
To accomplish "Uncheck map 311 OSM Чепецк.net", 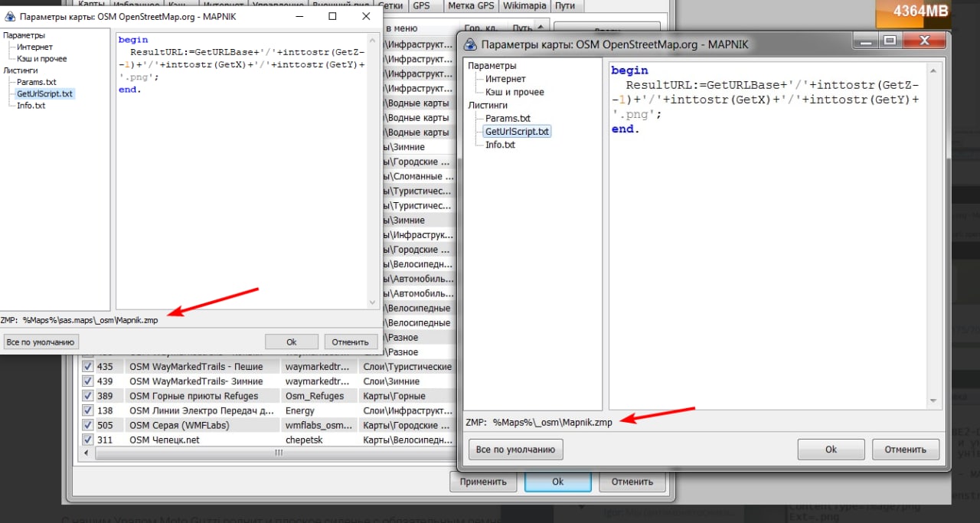I will coord(87,440).
